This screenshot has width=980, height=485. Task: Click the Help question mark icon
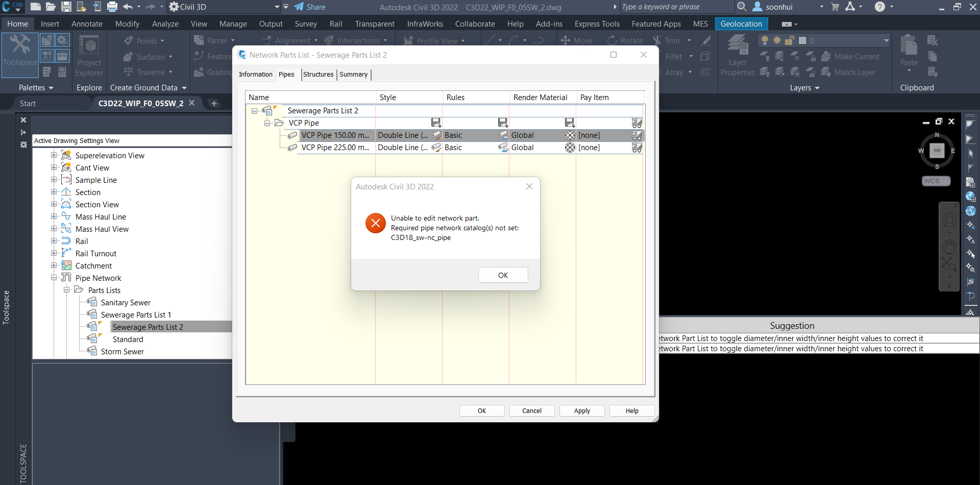tap(879, 7)
